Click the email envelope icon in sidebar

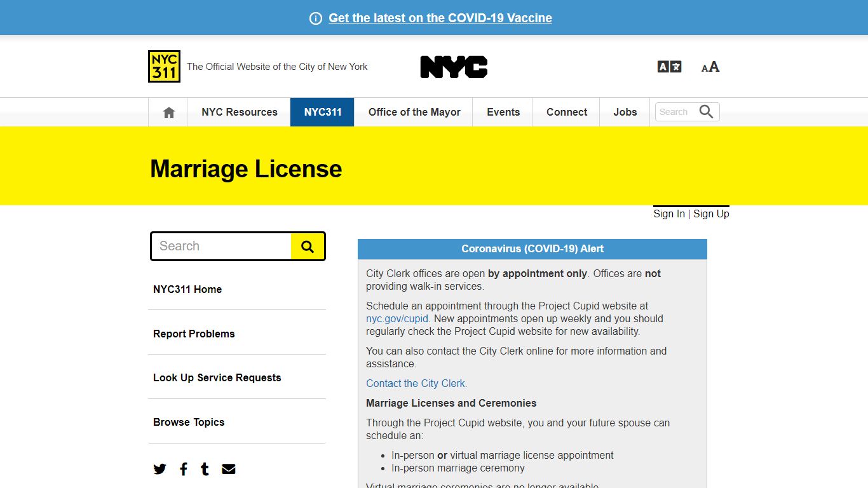(229, 469)
